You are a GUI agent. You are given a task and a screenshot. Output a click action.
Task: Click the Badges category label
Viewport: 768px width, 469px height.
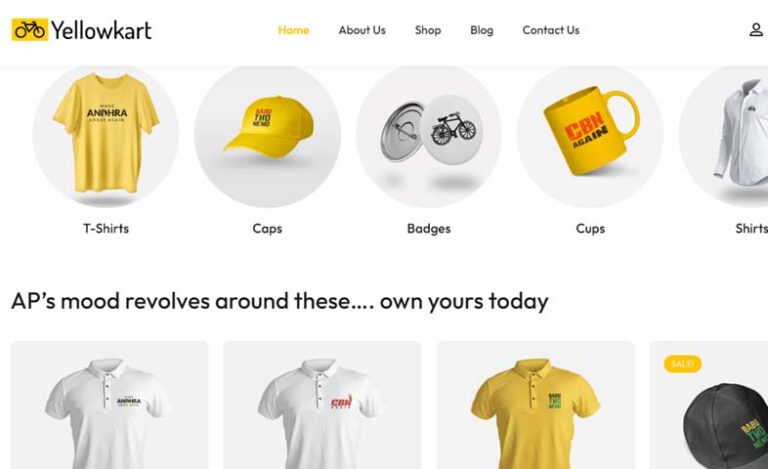click(x=429, y=229)
